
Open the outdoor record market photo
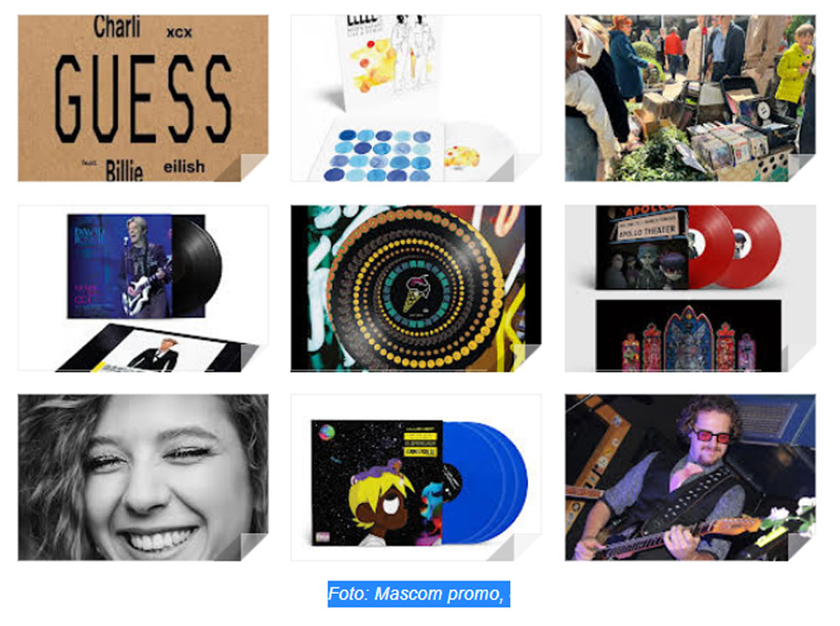coord(690,98)
